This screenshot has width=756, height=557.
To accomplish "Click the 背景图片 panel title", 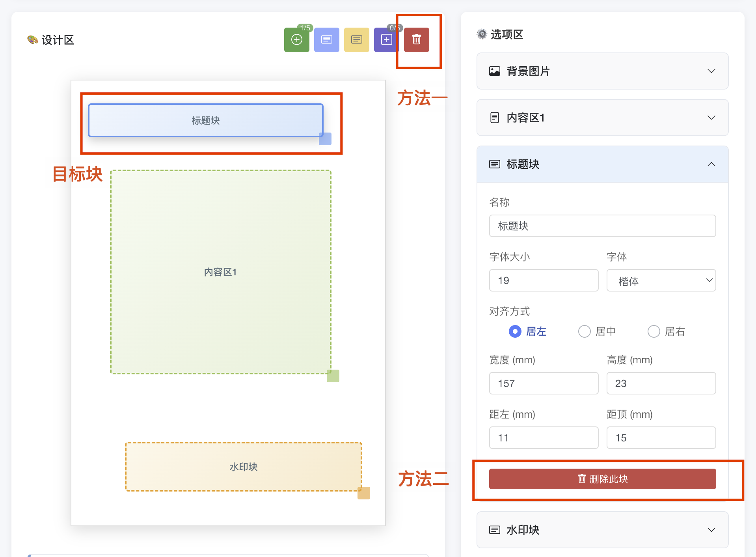I will coord(528,71).
